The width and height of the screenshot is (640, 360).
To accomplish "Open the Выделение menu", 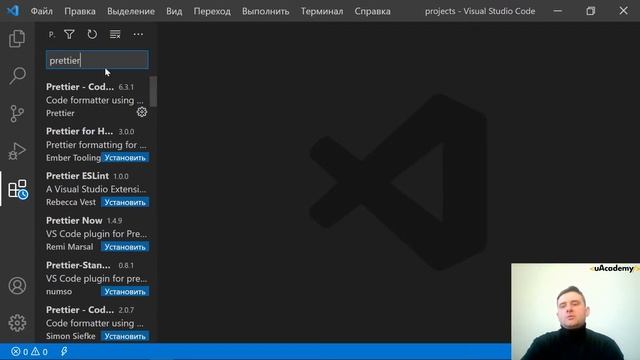I will click(131, 11).
